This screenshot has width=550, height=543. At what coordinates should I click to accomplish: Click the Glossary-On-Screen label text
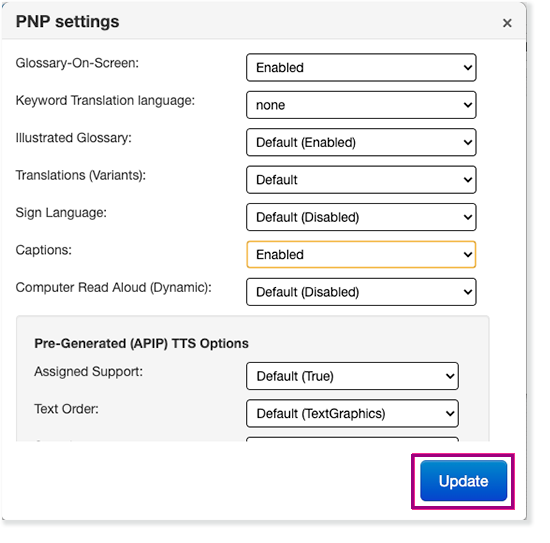(77, 63)
